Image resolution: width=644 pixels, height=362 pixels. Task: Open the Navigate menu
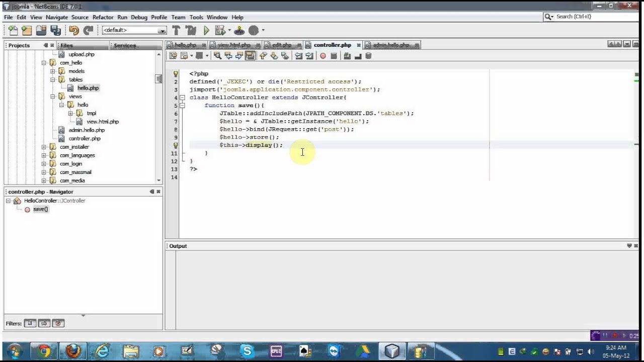(x=56, y=17)
